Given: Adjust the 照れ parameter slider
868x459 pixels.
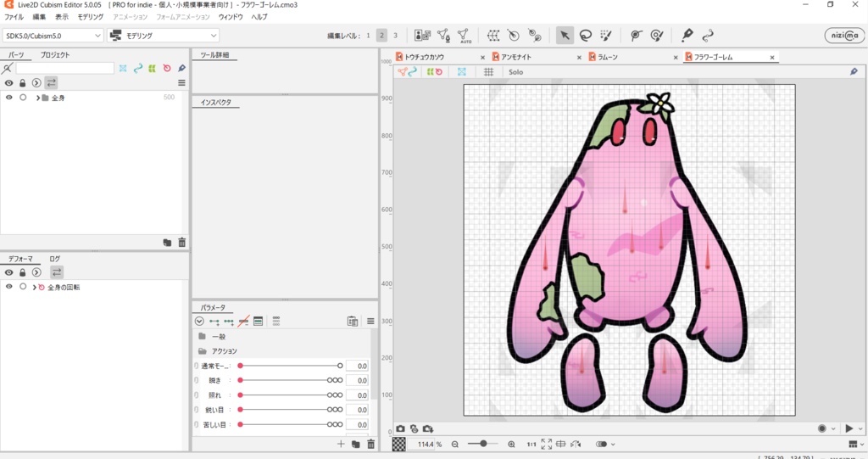Looking at the screenshot, I should click(x=290, y=395).
